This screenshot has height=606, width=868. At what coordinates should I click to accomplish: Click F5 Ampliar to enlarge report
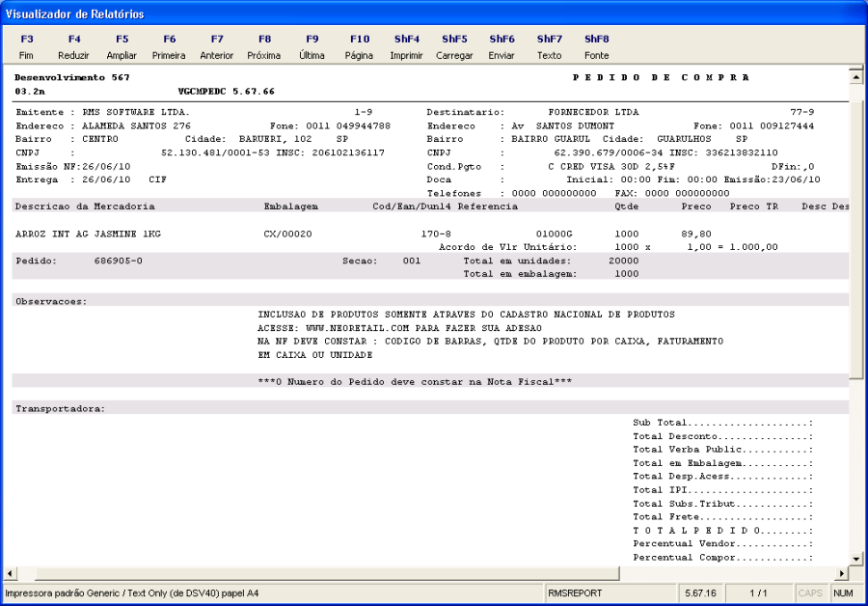click(x=122, y=47)
